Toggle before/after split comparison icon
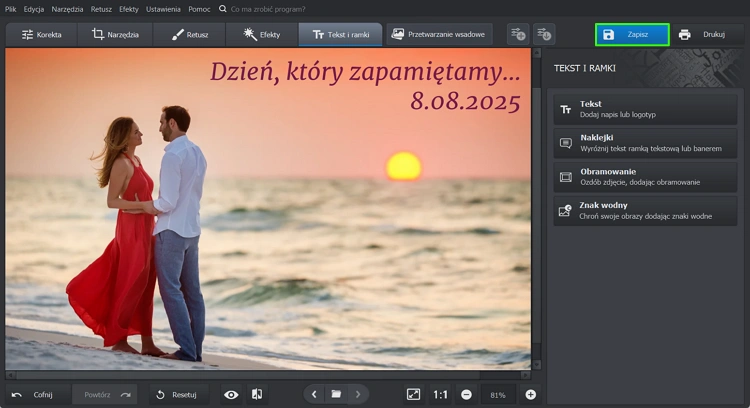Image resolution: width=750 pixels, height=408 pixels. pyautogui.click(x=257, y=394)
